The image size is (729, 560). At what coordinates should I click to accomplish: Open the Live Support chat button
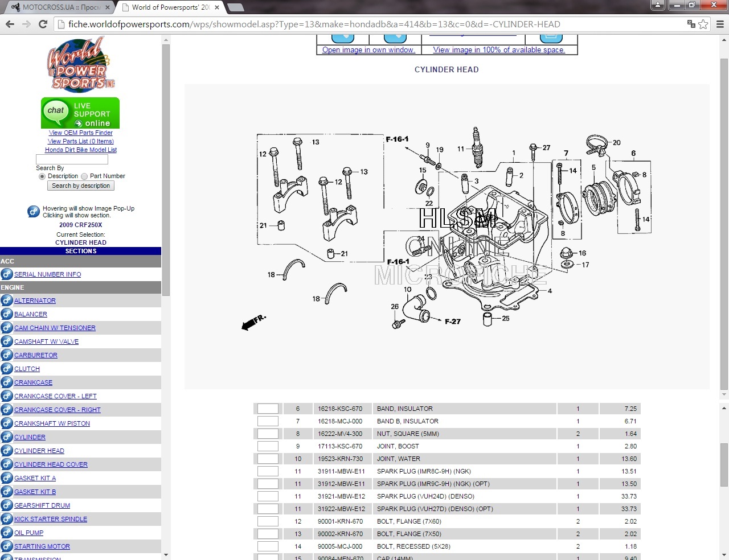(x=80, y=113)
